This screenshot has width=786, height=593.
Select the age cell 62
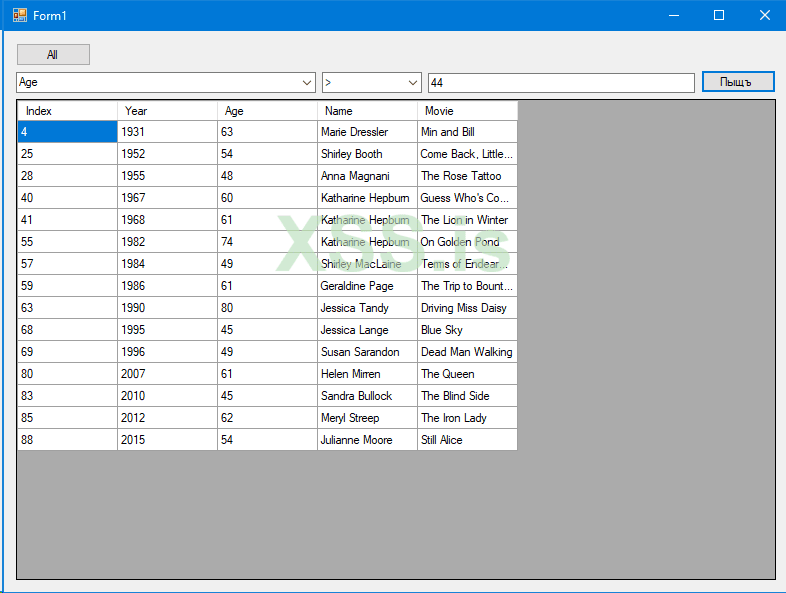pyautogui.click(x=268, y=419)
